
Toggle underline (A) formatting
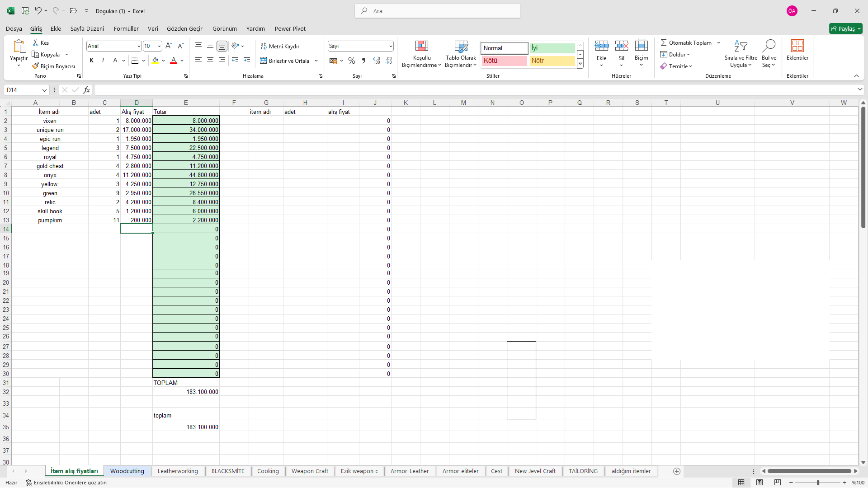115,61
